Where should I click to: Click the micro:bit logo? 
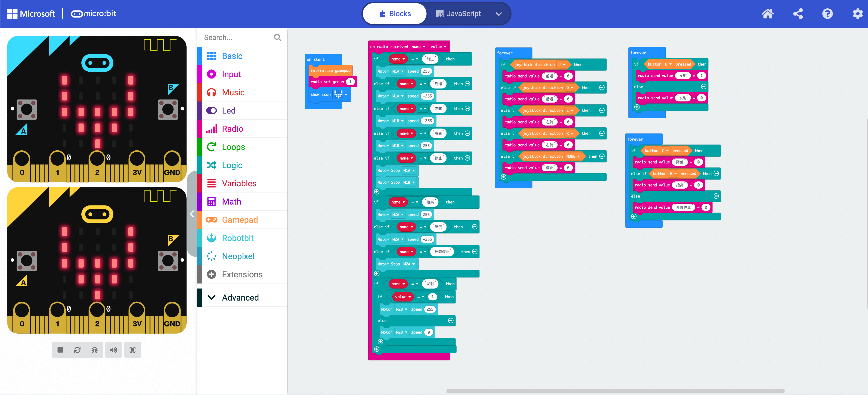93,14
